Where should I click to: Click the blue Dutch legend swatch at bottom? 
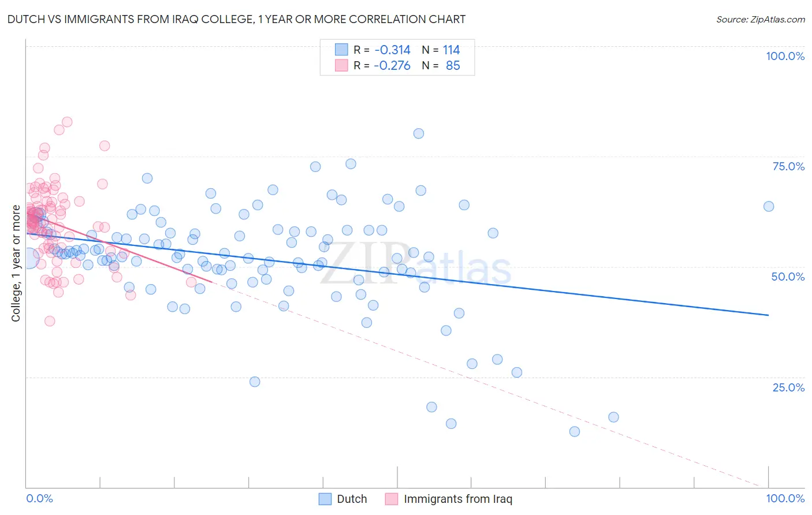[x=325, y=499]
